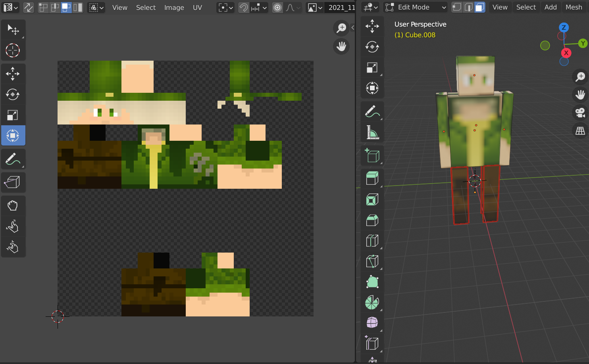The height and width of the screenshot is (364, 589).
Task: Click the Add Cube tool
Action: (372, 156)
